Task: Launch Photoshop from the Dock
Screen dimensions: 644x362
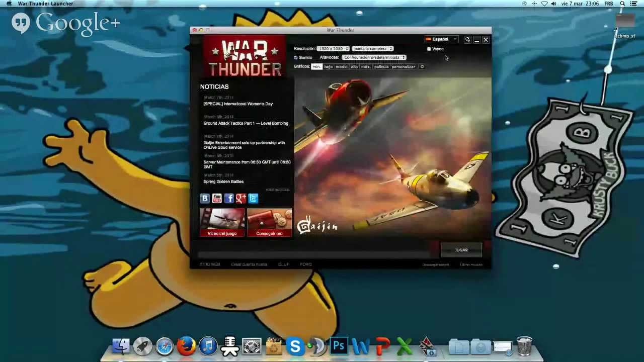Action: [x=339, y=346]
